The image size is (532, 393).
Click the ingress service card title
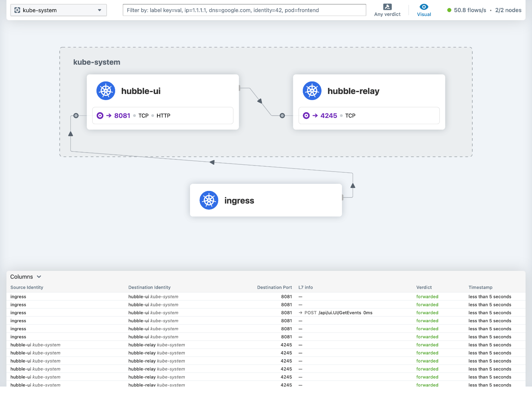[x=239, y=200]
